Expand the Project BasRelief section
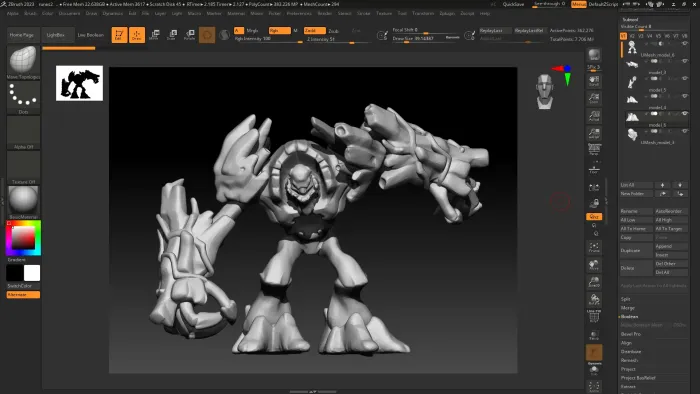This screenshot has height=394, width=700. pyautogui.click(x=638, y=378)
